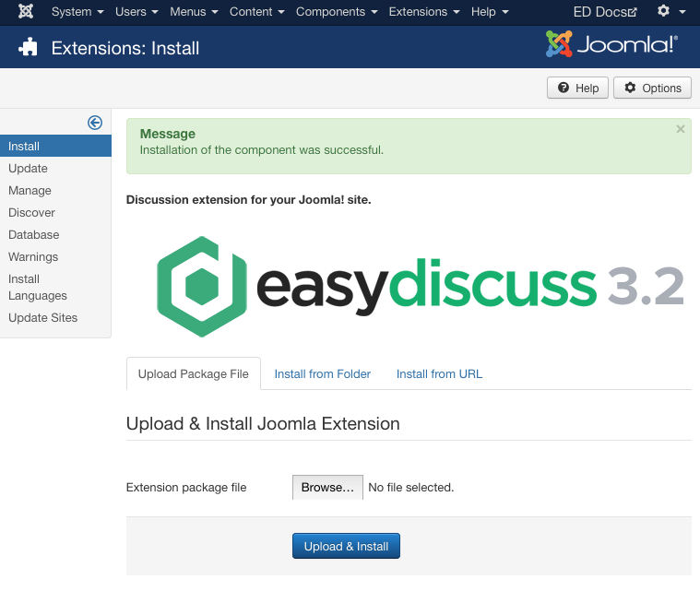The height and width of the screenshot is (591, 700).
Task: Open the Components dropdown menu
Action: point(337,12)
